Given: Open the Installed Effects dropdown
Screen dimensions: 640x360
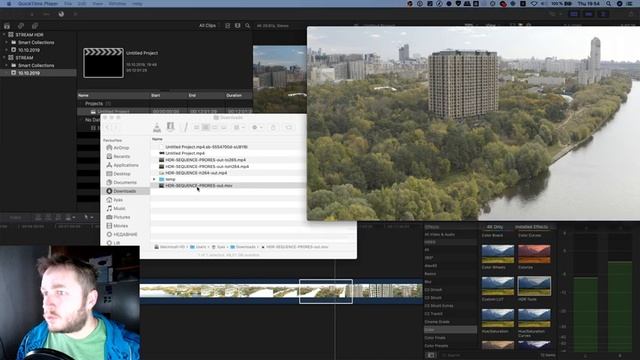Looking at the screenshot, I should (534, 227).
